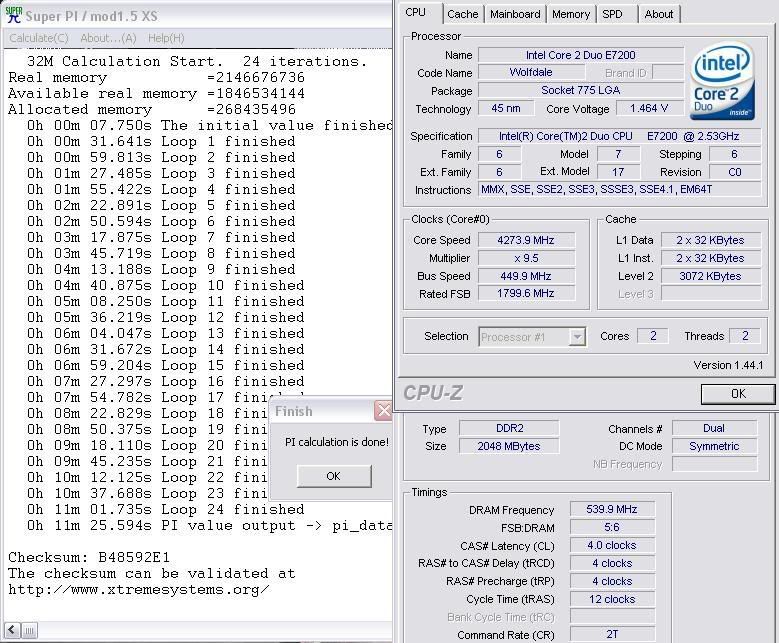Close the Finish dialog with X
779x643 pixels.
pyautogui.click(x=383, y=411)
